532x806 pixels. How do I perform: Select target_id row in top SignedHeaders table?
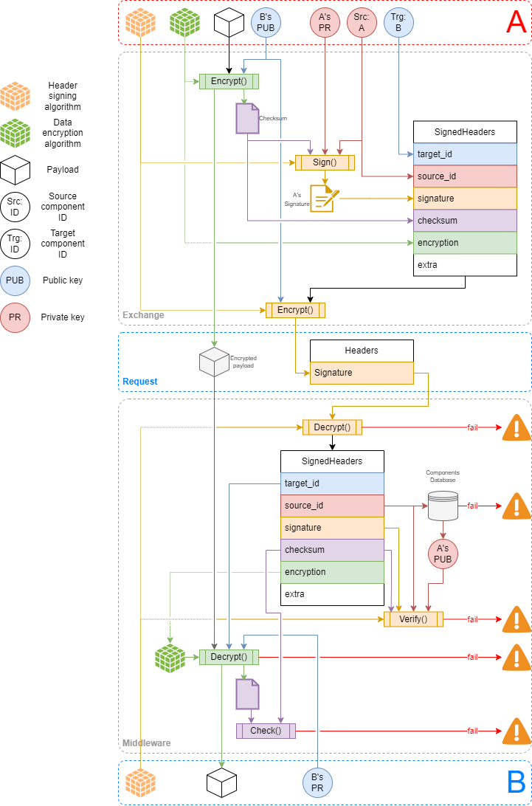point(465,154)
